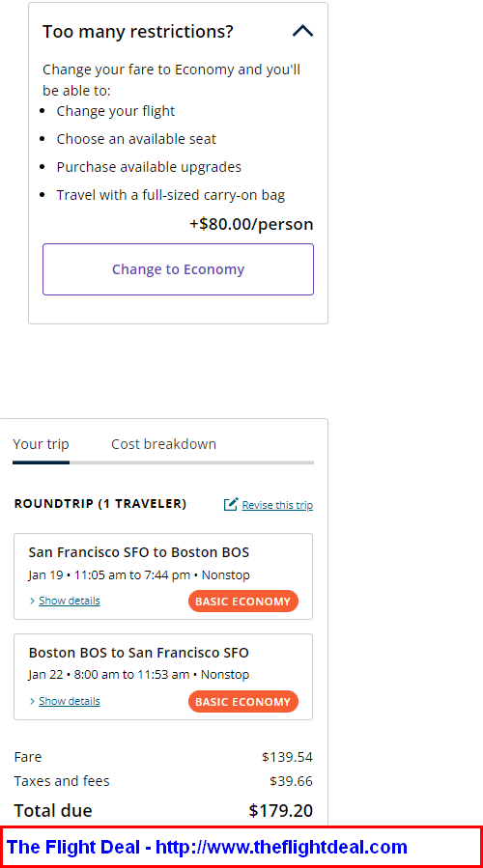Click the Revise this trip edit icon

231,504
